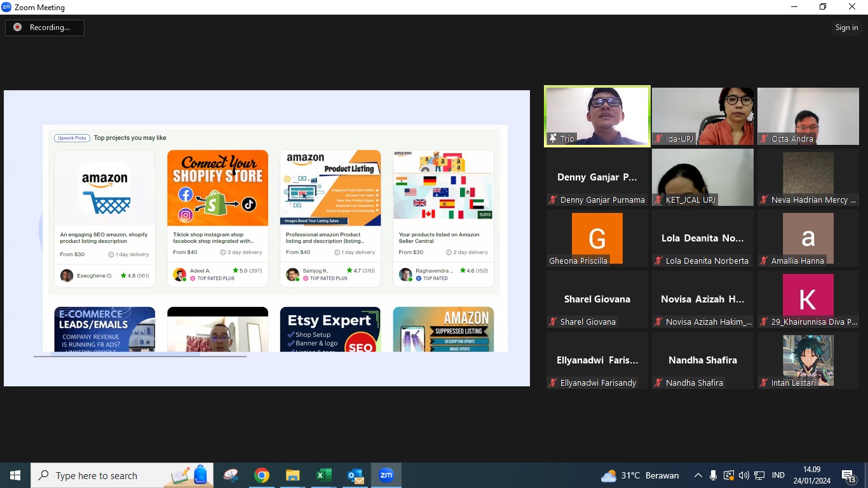Open File Explorer from taskbar
Viewport: 868px width, 488px height.
(292, 475)
